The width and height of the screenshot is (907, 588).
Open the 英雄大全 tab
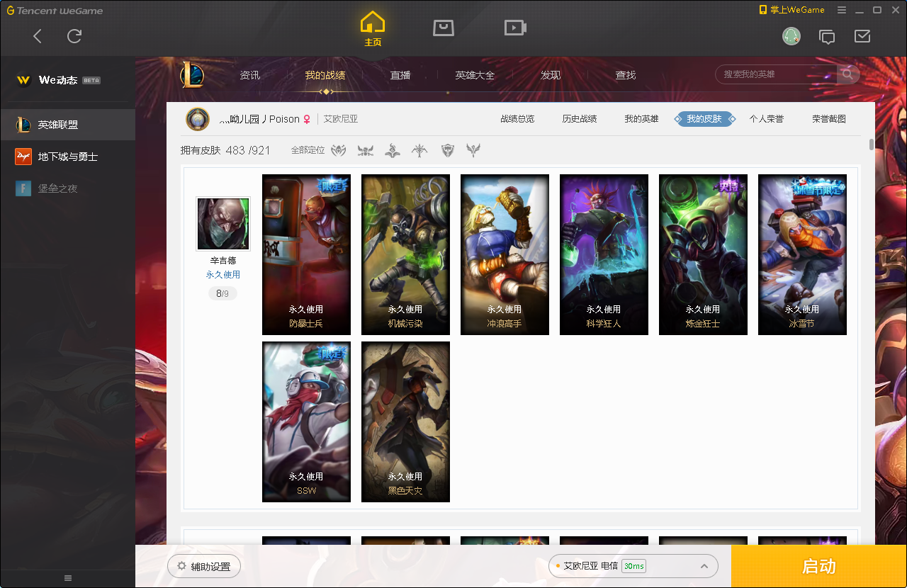click(475, 75)
